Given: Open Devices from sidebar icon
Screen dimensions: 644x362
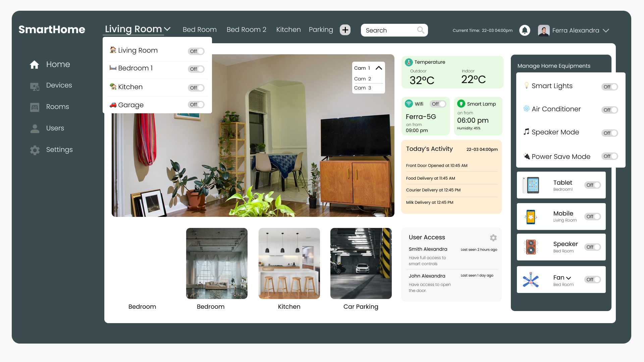Looking at the screenshot, I should tap(35, 86).
